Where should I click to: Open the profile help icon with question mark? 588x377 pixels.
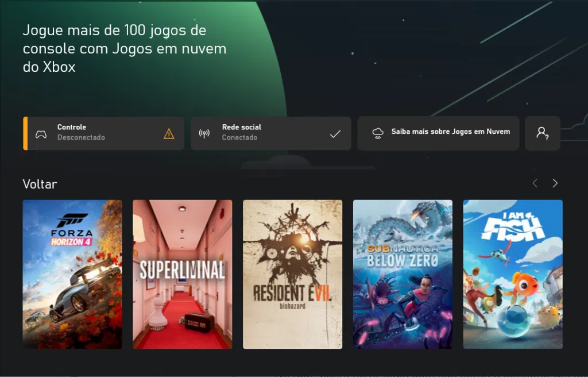pos(542,133)
